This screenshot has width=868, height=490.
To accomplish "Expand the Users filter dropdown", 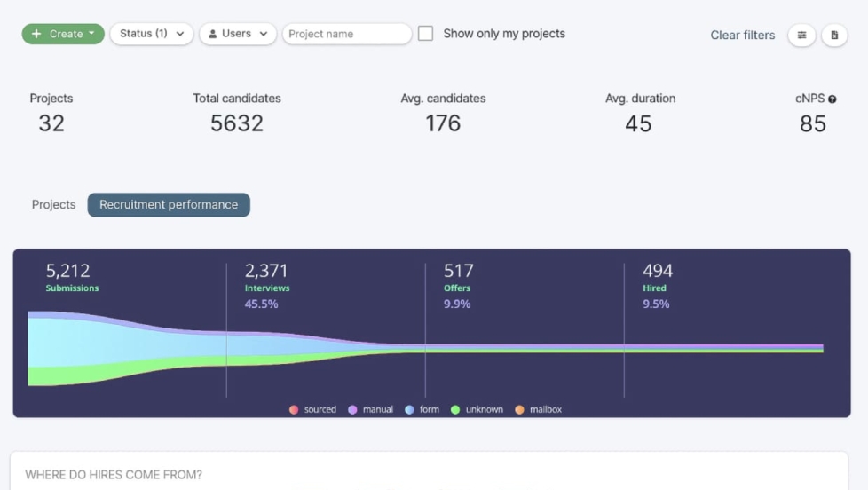I will 238,34.
